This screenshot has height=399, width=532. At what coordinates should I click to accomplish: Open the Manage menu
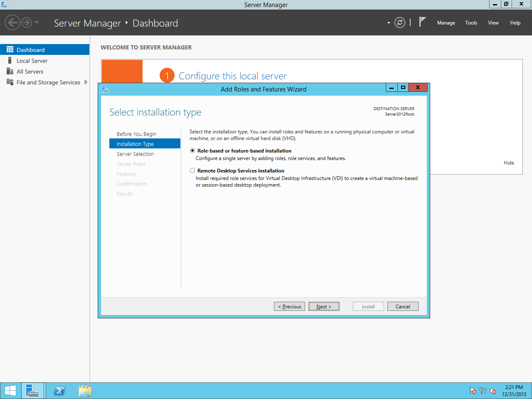coord(446,23)
